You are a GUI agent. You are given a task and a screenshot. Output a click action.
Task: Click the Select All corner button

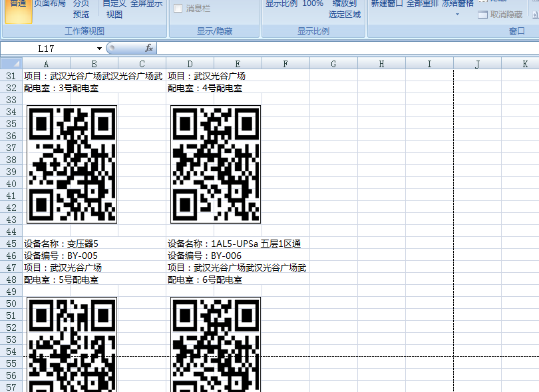(x=12, y=64)
